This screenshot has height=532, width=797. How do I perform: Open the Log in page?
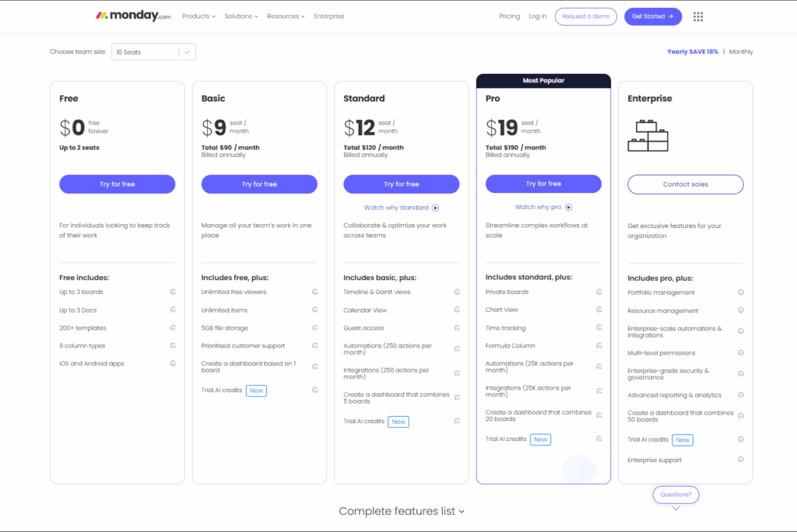point(537,16)
